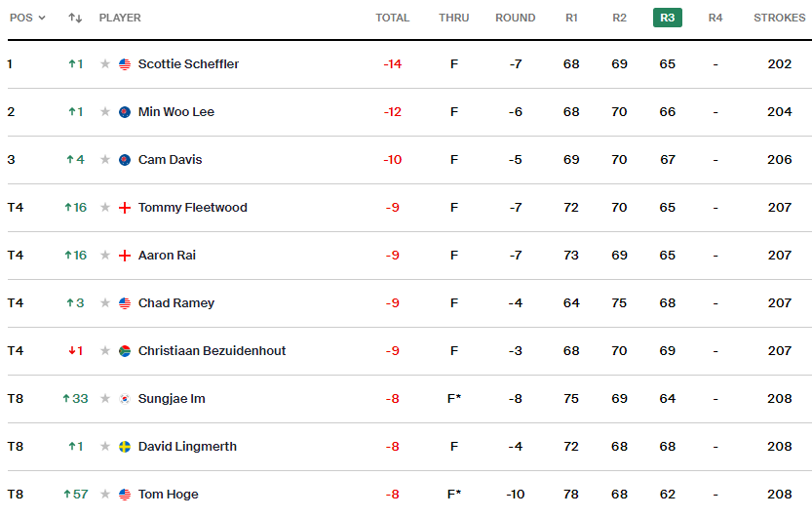Switch to the R1 round column
This screenshot has height=517, width=812.
[571, 18]
